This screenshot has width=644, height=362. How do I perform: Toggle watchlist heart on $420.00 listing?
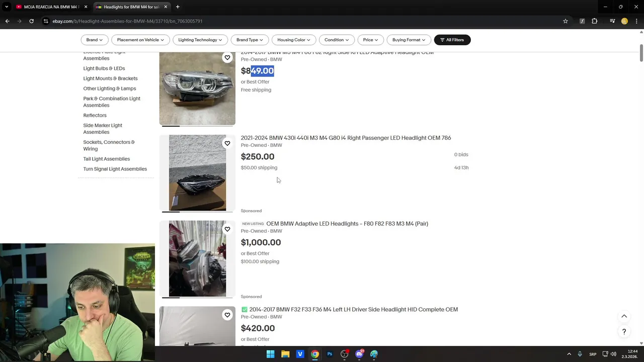tap(227, 315)
